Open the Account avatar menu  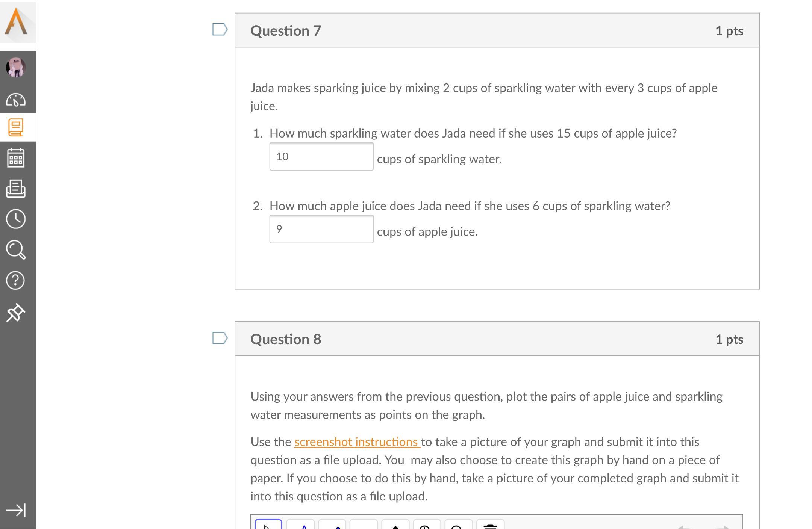coord(16,68)
